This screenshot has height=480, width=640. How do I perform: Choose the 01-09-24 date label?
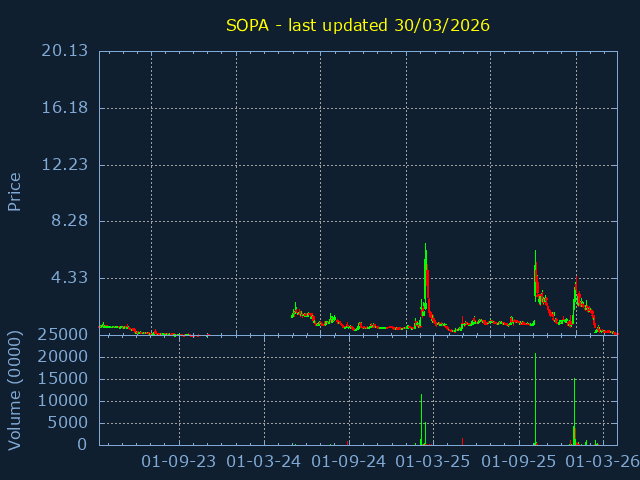[x=349, y=461]
